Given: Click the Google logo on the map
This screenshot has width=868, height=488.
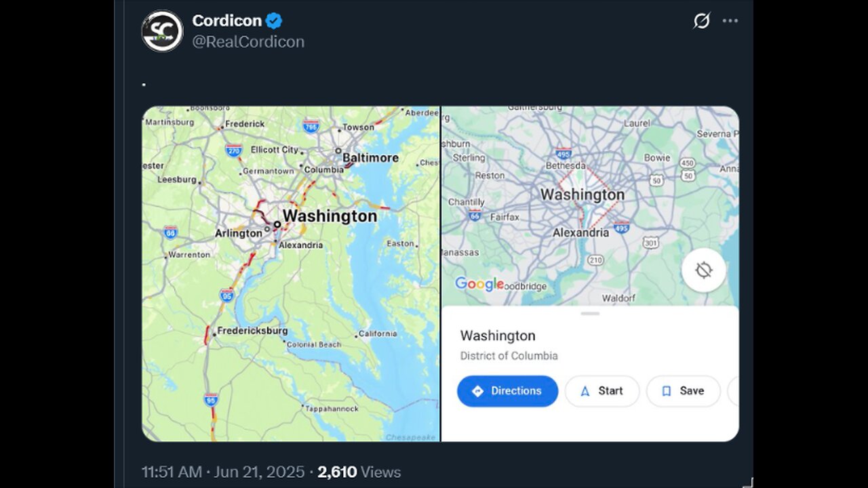Looking at the screenshot, I should tap(479, 284).
